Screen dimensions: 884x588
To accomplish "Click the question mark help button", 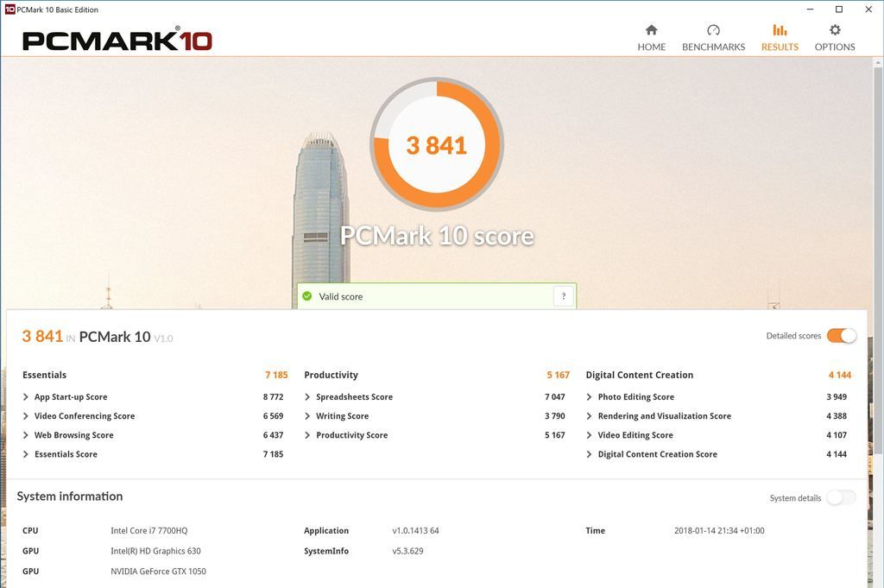I will click(x=563, y=296).
